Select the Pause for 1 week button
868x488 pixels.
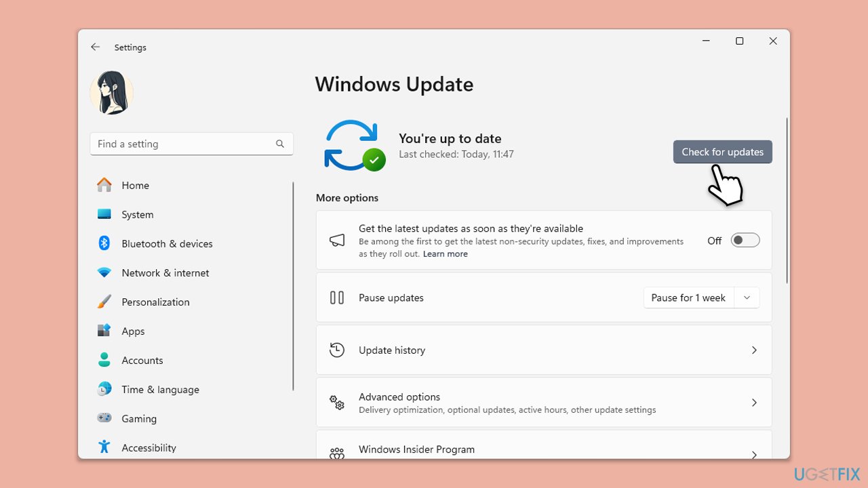pos(688,298)
